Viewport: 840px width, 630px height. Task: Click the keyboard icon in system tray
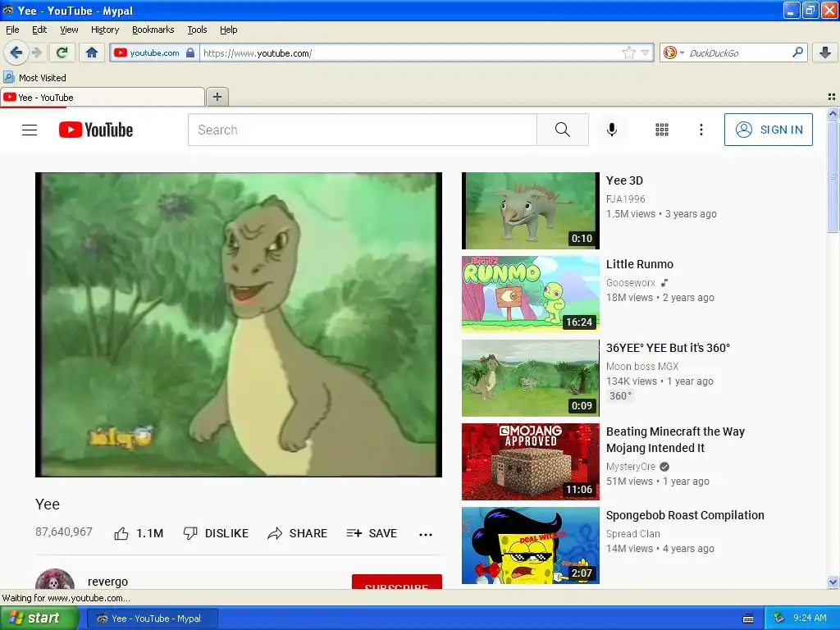(x=748, y=619)
